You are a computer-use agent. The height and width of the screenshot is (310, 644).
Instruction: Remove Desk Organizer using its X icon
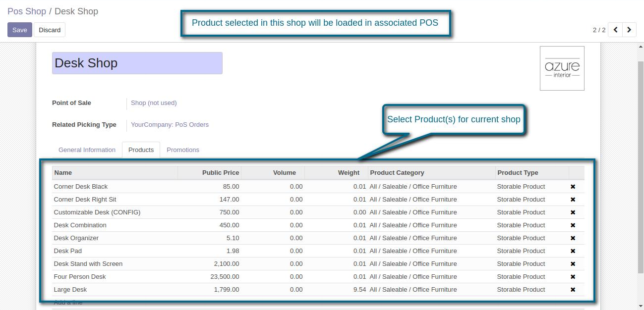(573, 238)
